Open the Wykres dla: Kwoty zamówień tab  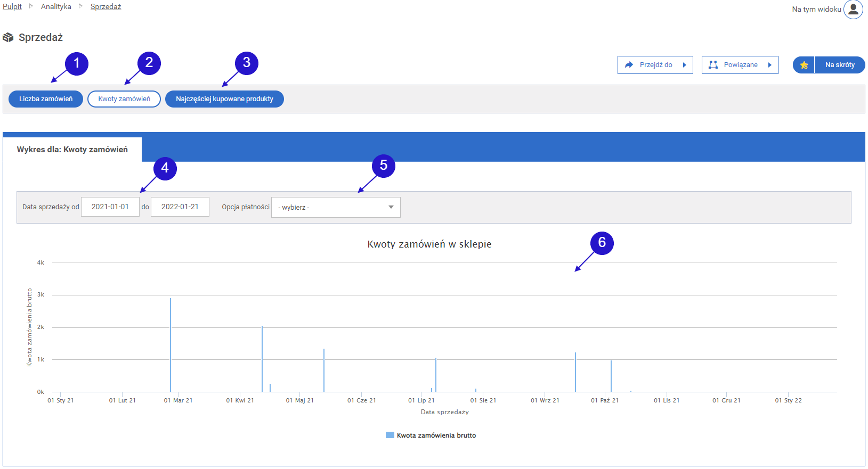click(72, 150)
